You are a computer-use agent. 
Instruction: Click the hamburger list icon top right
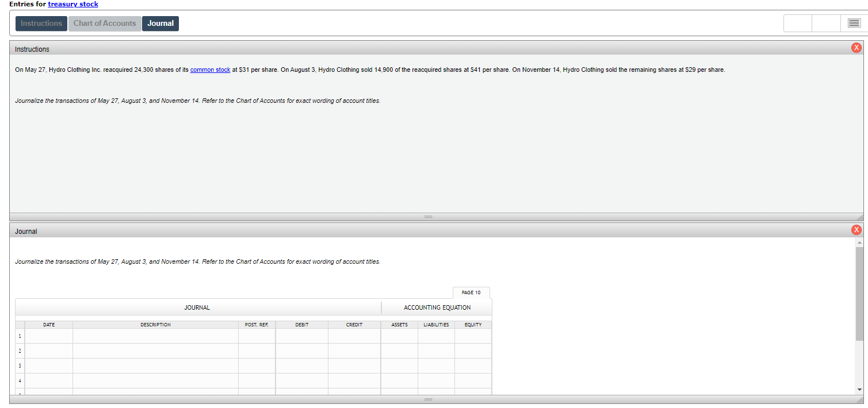(854, 23)
